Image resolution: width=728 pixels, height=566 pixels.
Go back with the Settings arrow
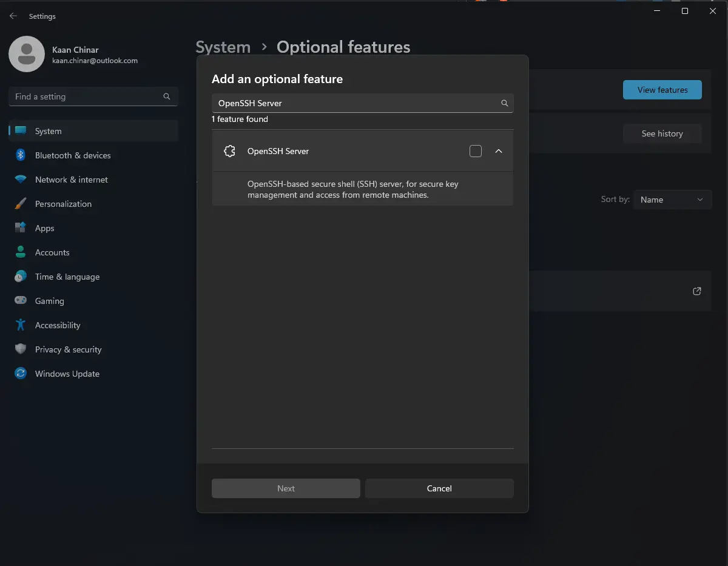13,16
